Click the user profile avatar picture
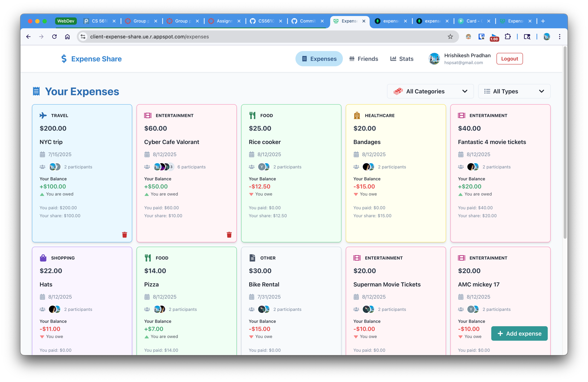The height and width of the screenshot is (382, 588). point(434,59)
